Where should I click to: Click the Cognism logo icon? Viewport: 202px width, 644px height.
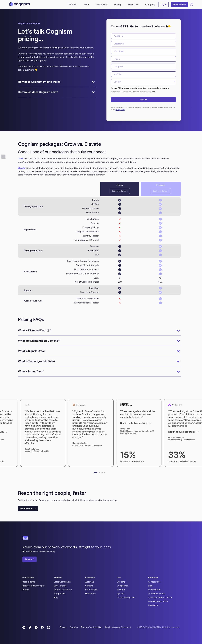pos(11,4)
